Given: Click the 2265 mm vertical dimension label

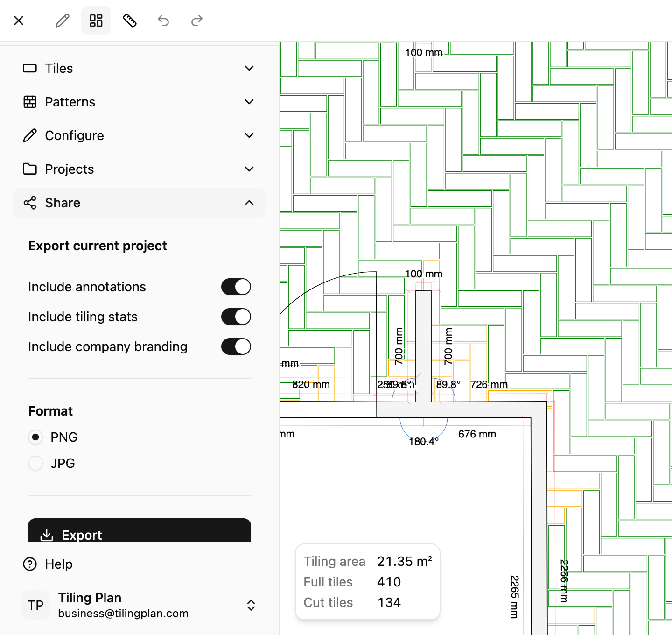Looking at the screenshot, I should pyautogui.click(x=514, y=597).
